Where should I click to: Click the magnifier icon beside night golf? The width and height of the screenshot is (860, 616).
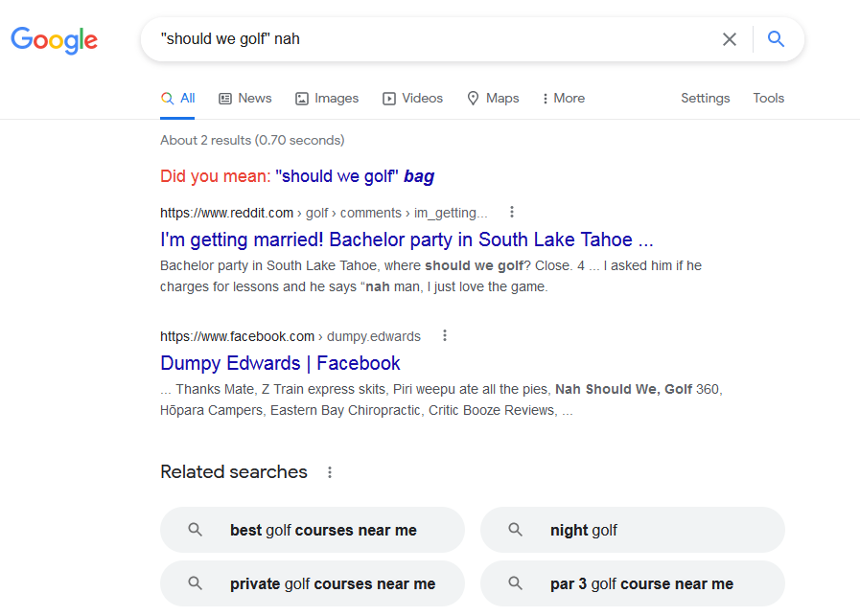coord(515,530)
